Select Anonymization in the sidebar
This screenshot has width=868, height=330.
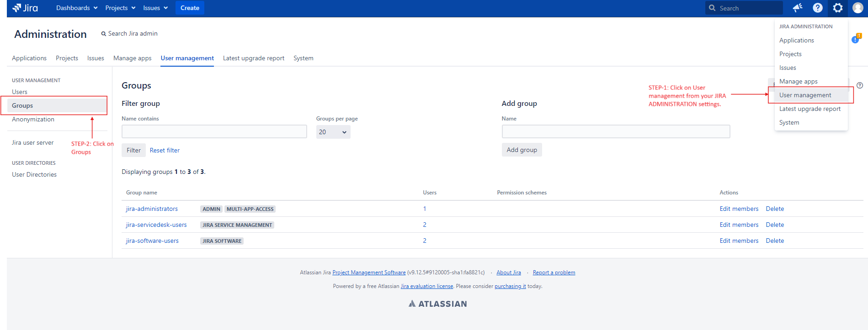(33, 119)
